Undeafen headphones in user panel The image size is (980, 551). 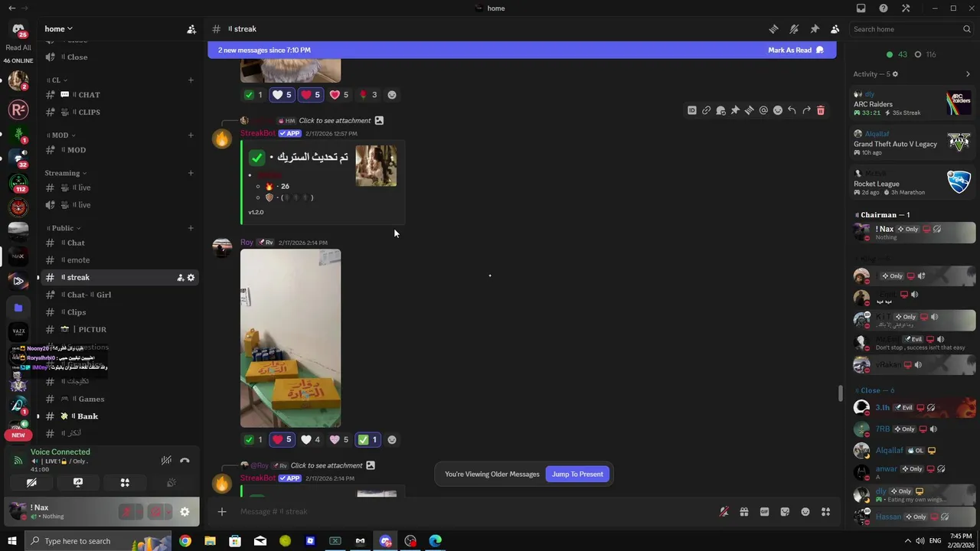[156, 512]
